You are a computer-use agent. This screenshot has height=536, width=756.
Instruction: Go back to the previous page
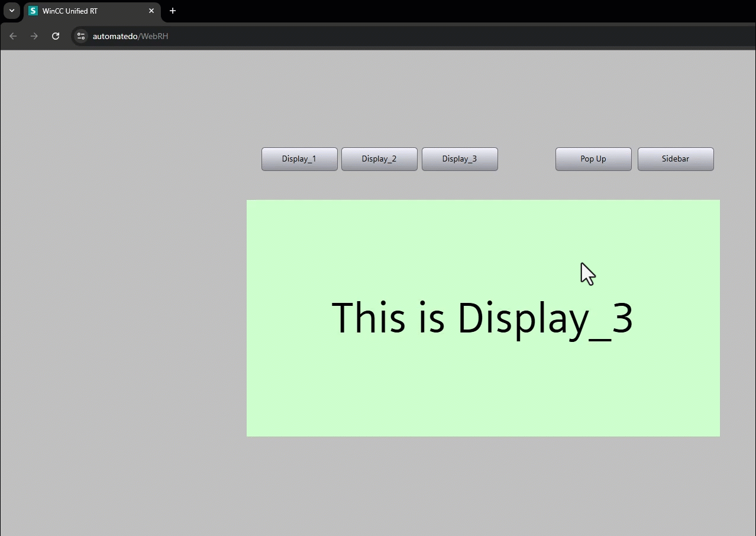(x=13, y=36)
